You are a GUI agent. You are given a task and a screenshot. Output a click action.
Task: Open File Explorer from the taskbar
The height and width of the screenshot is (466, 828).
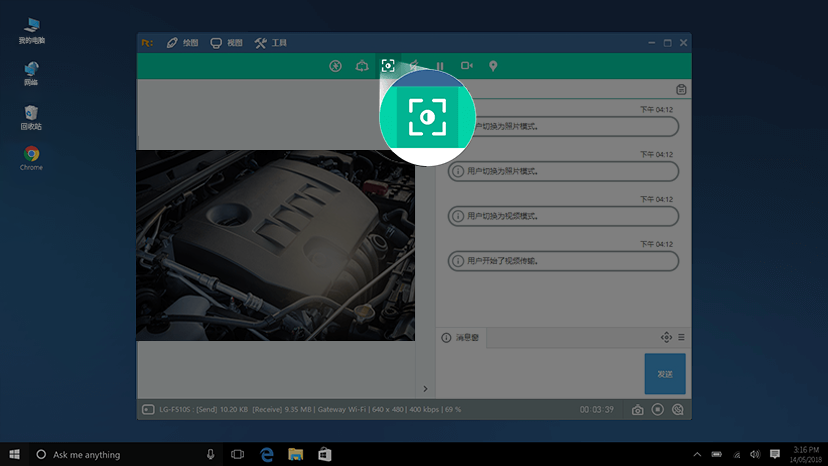coord(296,454)
